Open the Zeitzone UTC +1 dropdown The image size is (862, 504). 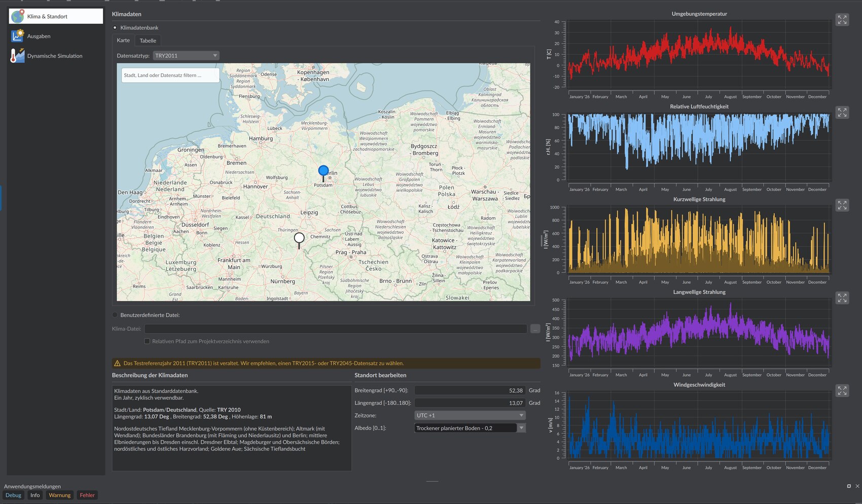[470, 415]
